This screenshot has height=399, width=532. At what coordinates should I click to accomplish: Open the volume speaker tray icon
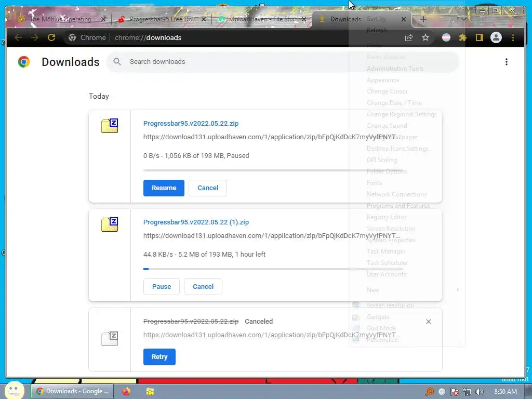479,392
